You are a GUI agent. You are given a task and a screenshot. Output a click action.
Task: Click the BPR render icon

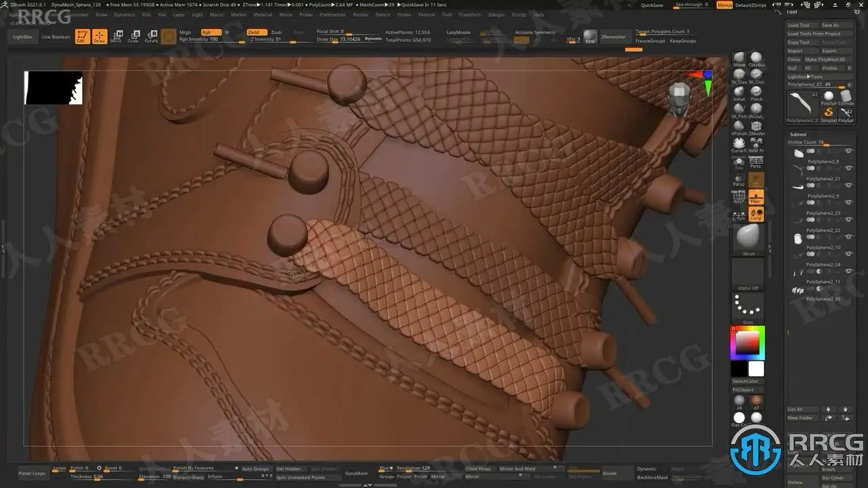pos(591,37)
